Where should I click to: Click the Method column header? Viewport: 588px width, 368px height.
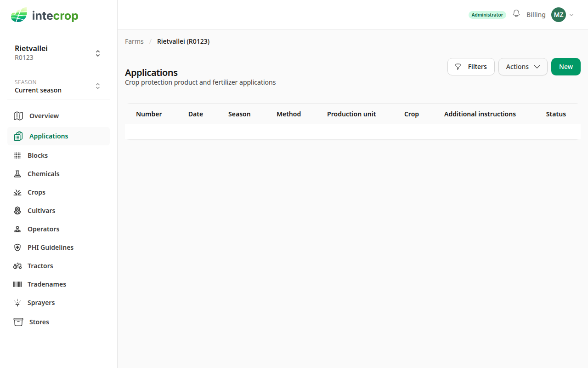point(288,114)
